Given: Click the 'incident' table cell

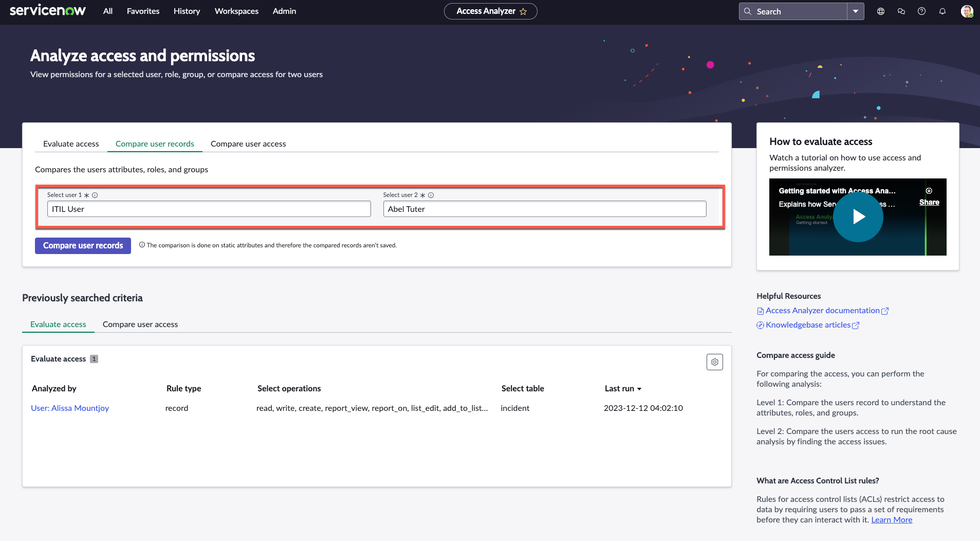Looking at the screenshot, I should [x=515, y=408].
